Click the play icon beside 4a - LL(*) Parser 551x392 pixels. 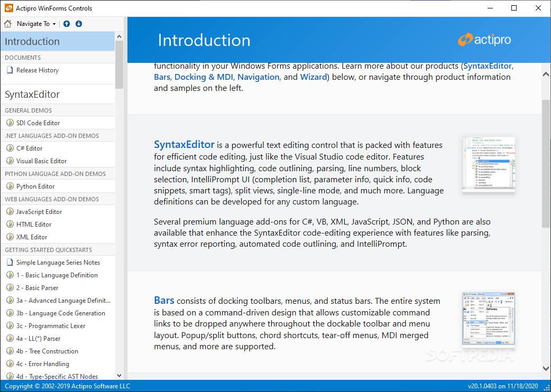(x=10, y=338)
